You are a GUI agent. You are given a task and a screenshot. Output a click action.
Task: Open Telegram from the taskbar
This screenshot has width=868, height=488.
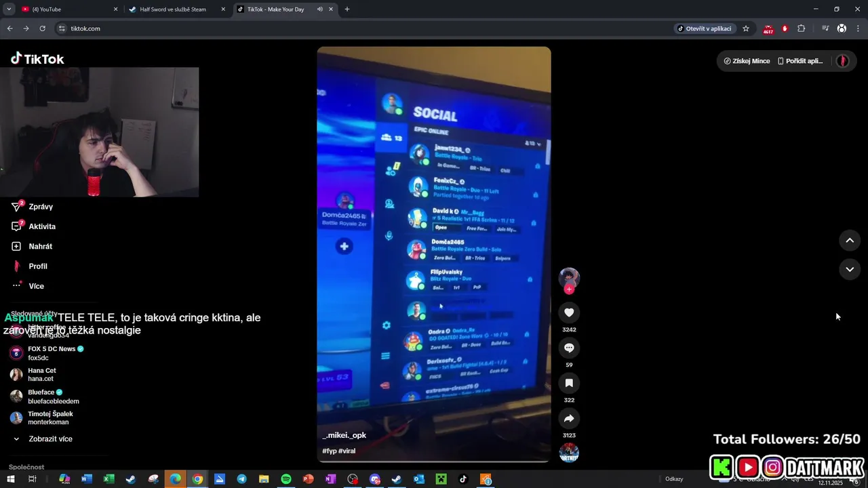(241, 479)
